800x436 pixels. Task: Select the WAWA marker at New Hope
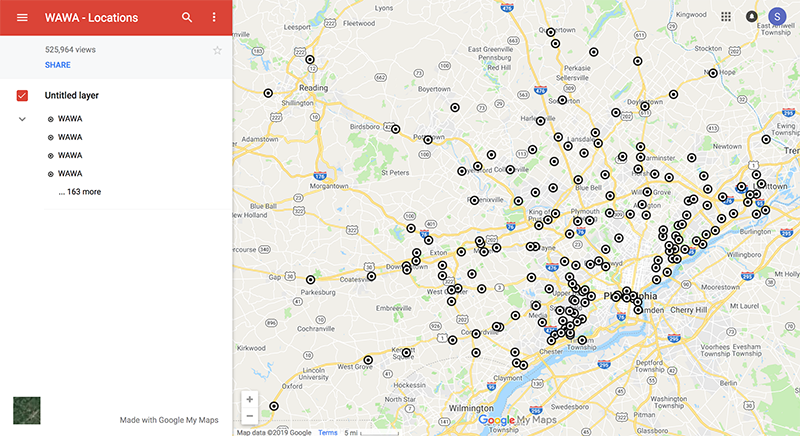[713, 73]
